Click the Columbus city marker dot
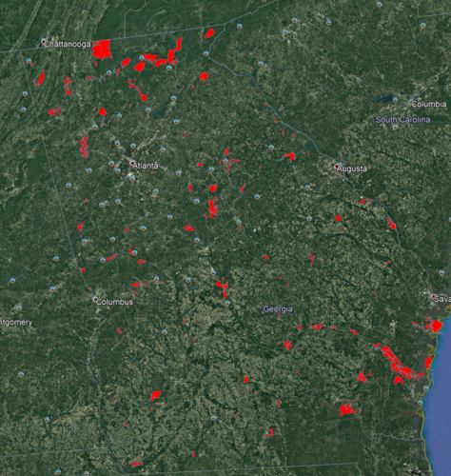The image size is (451, 476). click(95, 299)
